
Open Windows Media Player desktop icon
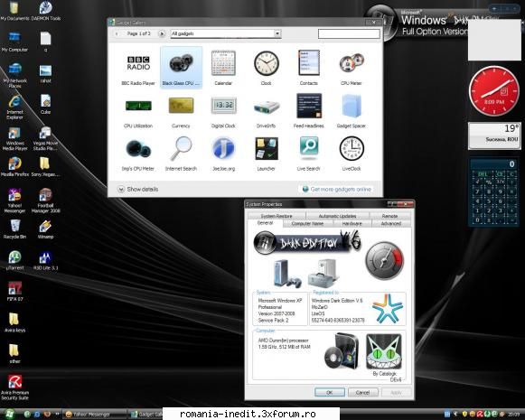14,138
